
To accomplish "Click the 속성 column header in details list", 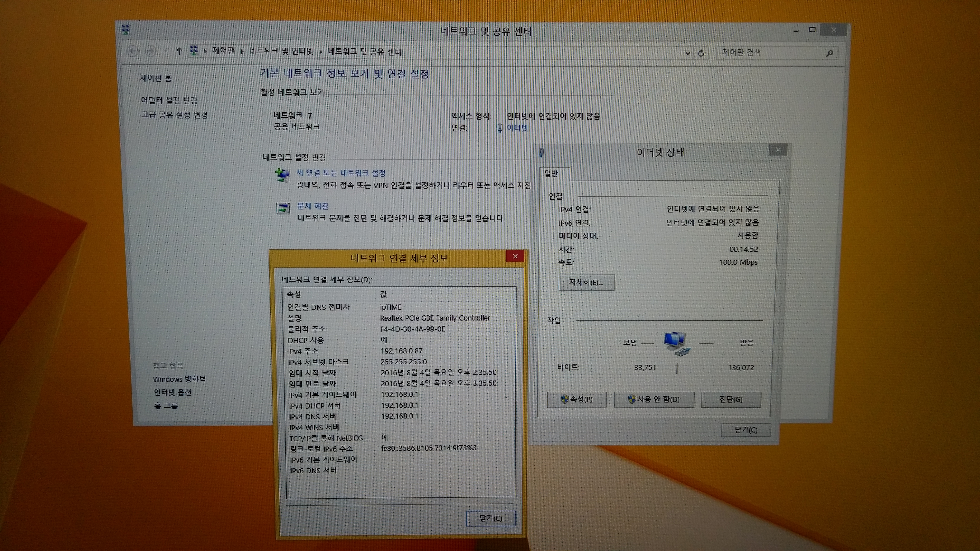I will tap(294, 294).
